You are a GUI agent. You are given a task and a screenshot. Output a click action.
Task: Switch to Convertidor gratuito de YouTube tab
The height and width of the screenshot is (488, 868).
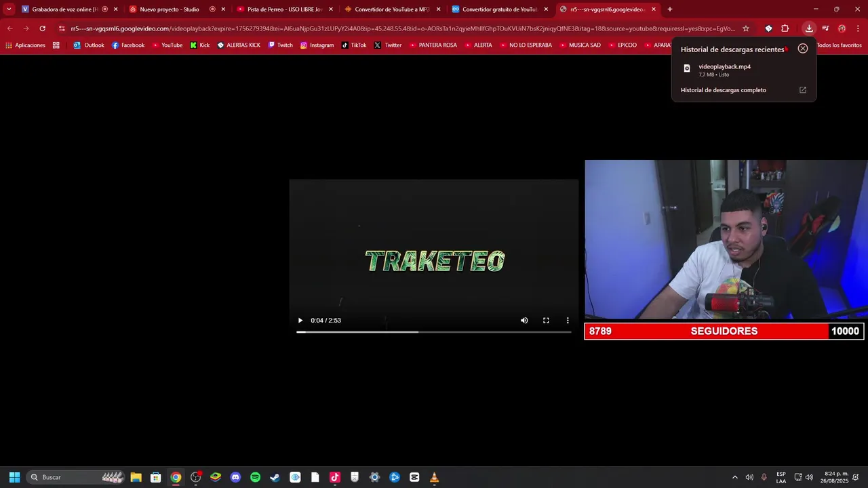pyautogui.click(x=500, y=9)
